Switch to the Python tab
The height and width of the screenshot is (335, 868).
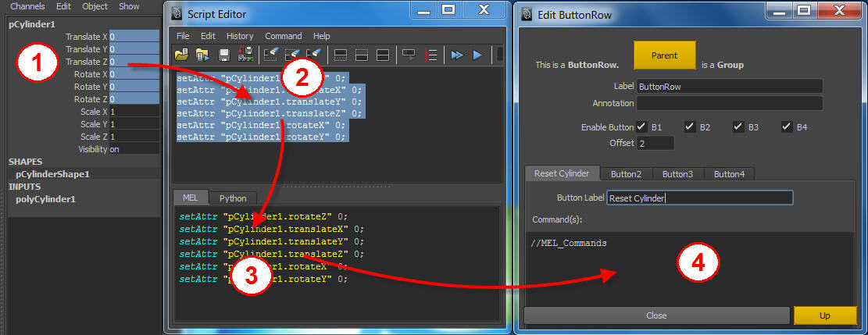(x=232, y=198)
